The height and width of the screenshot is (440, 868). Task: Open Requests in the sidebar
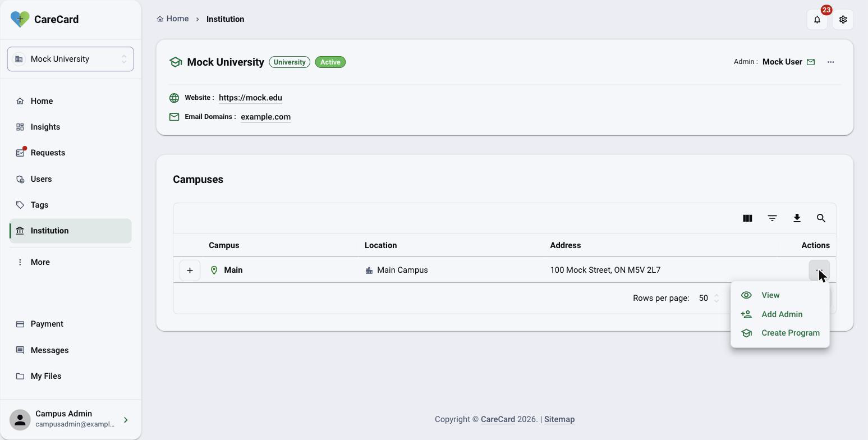[x=71, y=153]
